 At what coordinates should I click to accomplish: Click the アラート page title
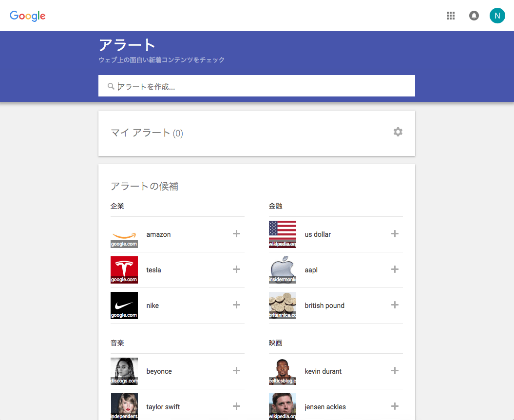coord(127,45)
